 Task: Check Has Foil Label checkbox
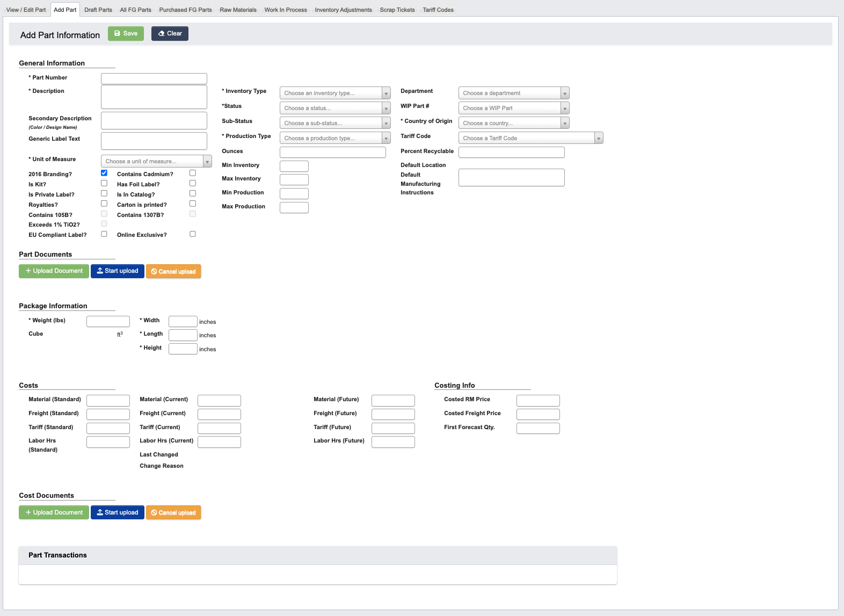pos(193,183)
